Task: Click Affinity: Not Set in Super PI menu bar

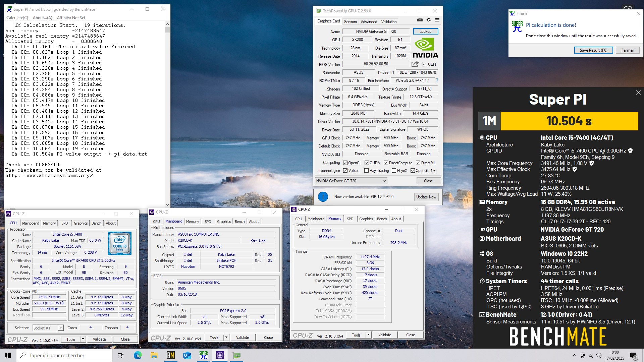Action: pyautogui.click(x=71, y=18)
